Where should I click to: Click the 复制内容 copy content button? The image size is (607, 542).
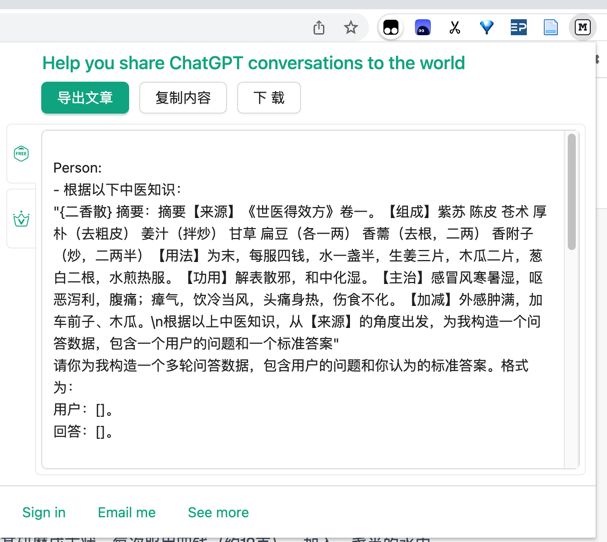pos(183,98)
